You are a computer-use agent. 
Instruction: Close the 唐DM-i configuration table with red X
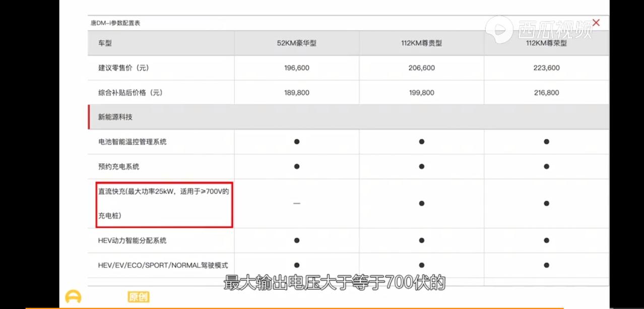click(596, 23)
